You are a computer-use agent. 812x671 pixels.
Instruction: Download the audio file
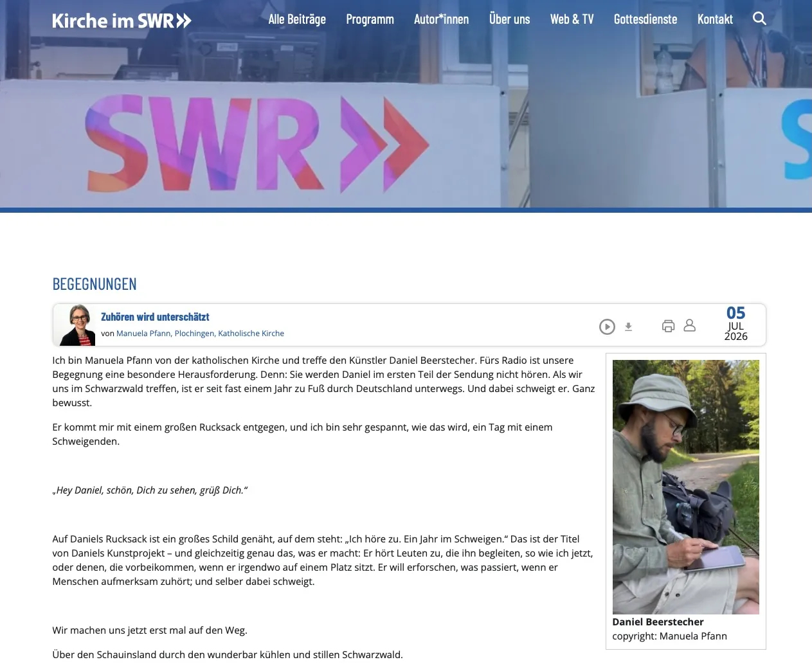[x=629, y=327]
